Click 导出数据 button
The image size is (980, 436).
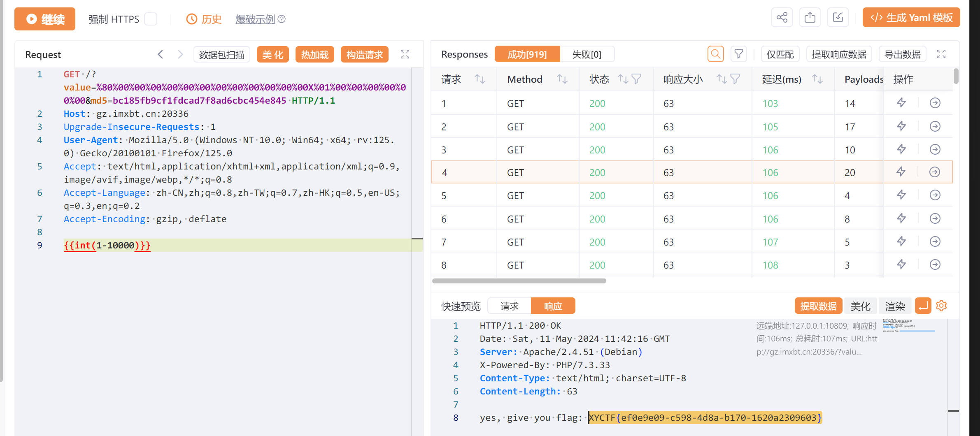coord(903,54)
